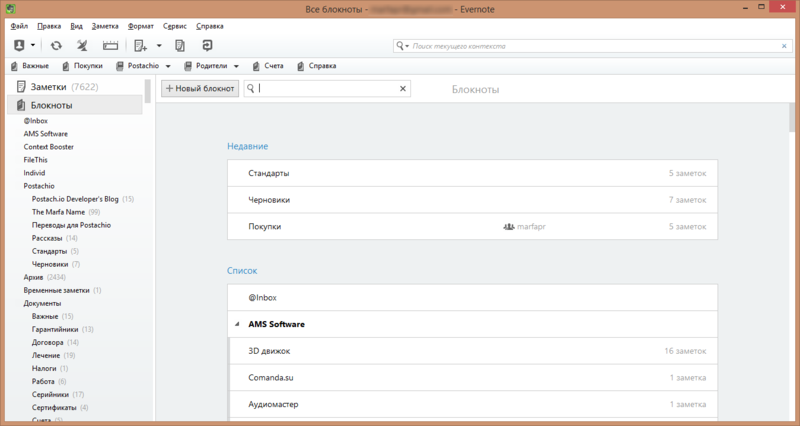
Task: Open Заметка menu
Action: pyautogui.click(x=105, y=26)
